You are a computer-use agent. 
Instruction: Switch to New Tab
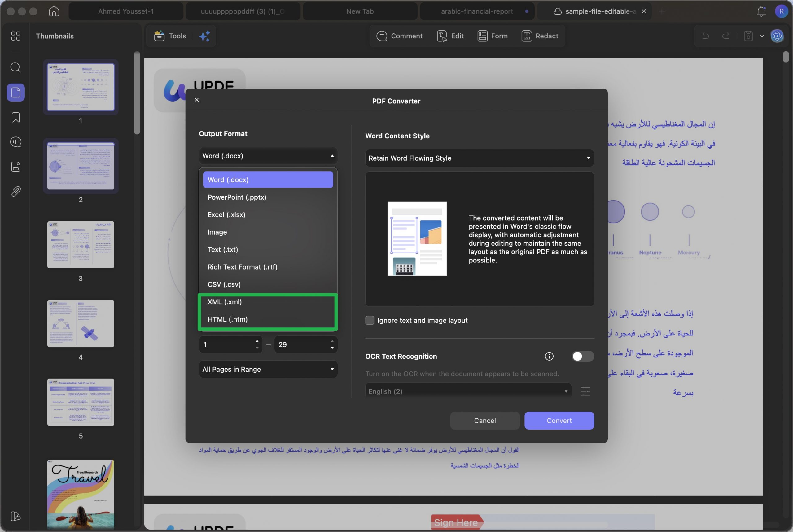click(x=360, y=11)
